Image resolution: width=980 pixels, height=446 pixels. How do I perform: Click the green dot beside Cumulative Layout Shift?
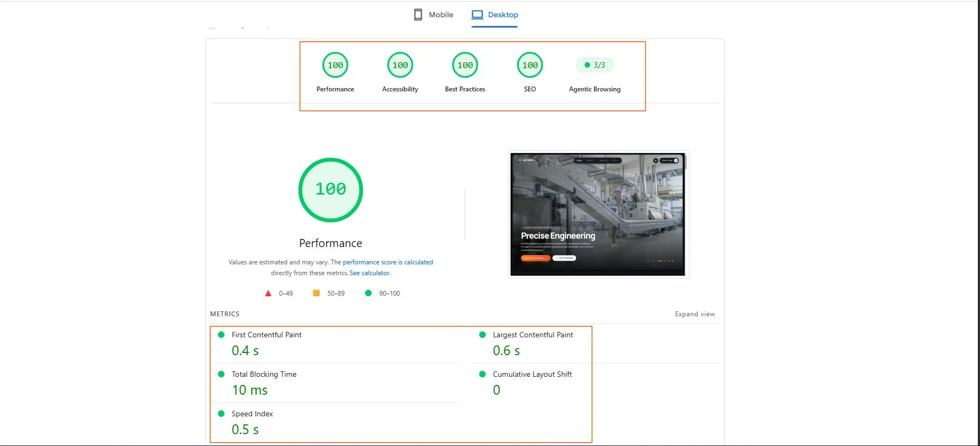482,374
